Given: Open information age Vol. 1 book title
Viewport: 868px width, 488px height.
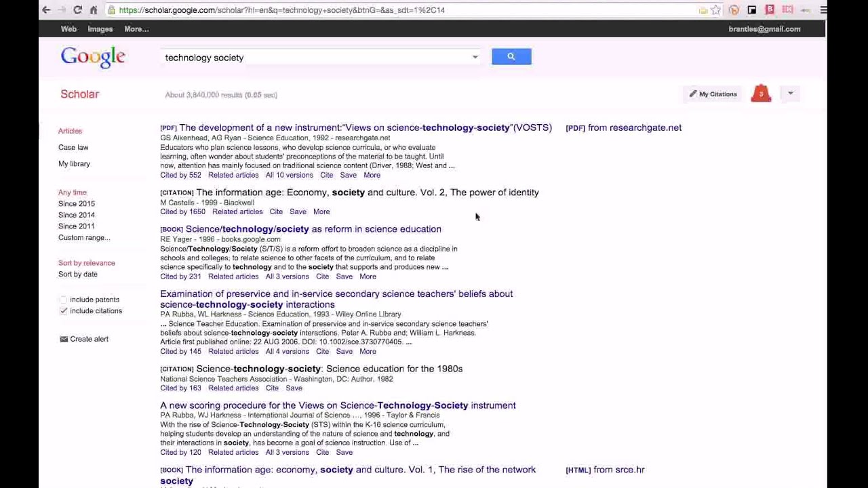Looking at the screenshot, I should [x=349, y=475].
